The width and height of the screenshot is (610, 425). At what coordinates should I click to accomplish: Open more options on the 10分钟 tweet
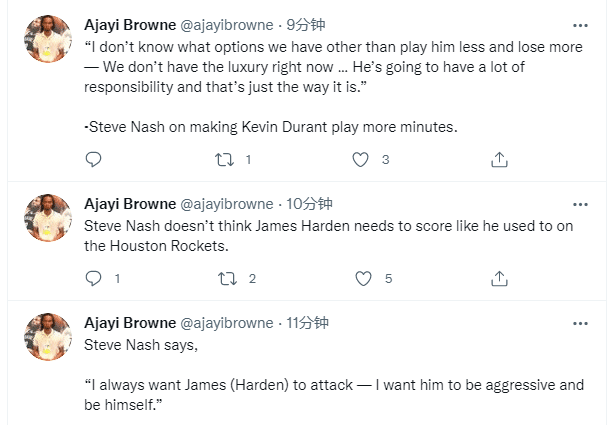(580, 203)
